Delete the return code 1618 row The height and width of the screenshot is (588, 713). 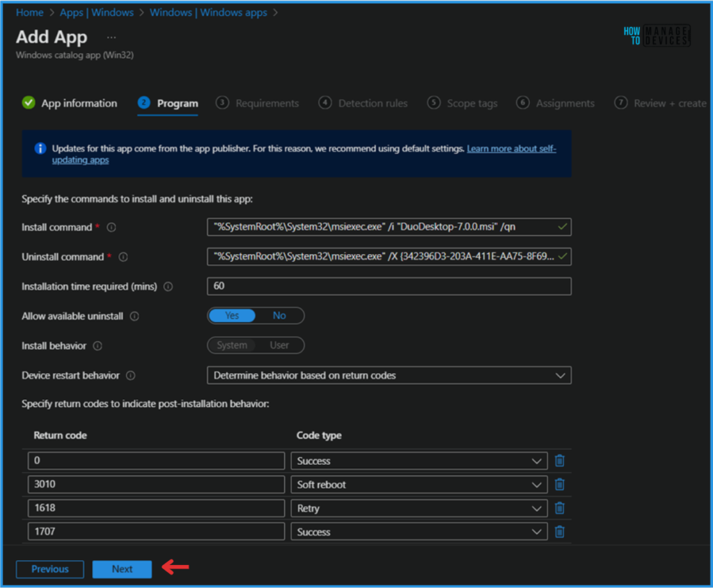(560, 508)
